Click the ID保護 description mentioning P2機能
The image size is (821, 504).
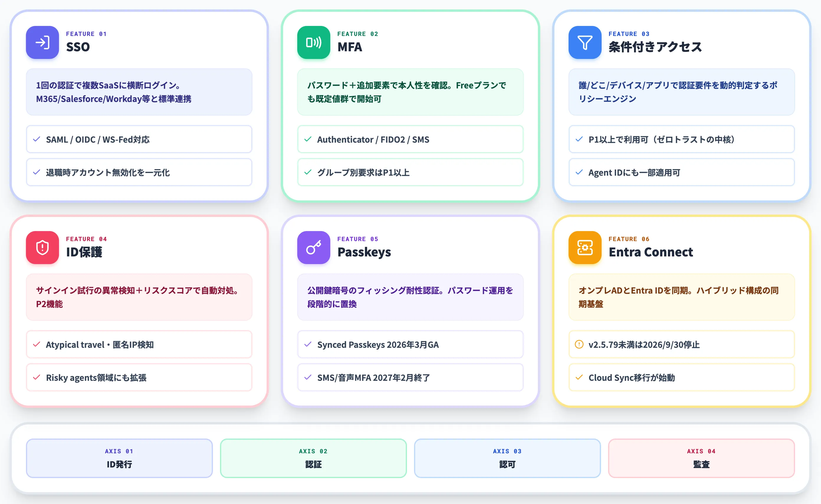[x=139, y=297]
